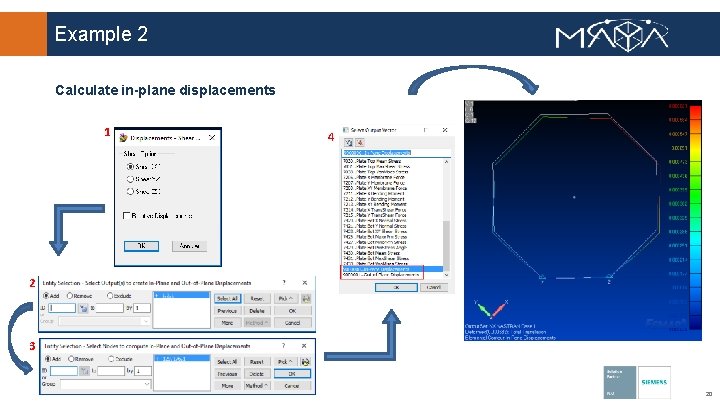Click the select-from-list icon in Select Nodes dialog
The width and height of the screenshot is (720, 405).
pyautogui.click(x=305, y=362)
